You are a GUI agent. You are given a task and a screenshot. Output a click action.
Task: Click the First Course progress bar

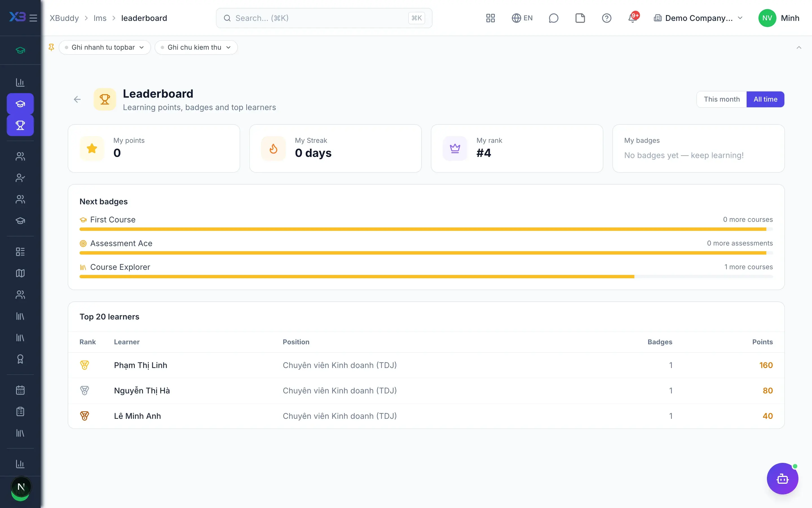point(426,229)
